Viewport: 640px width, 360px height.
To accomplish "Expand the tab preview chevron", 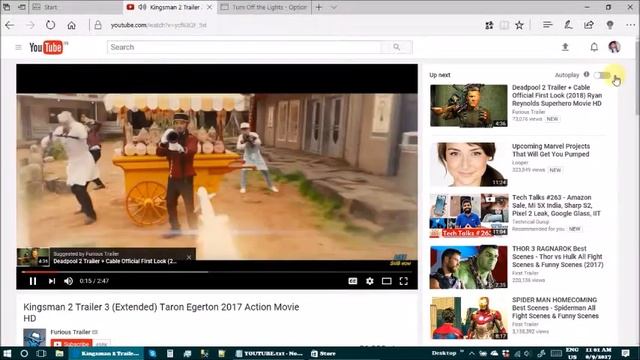I will [x=333, y=7].
